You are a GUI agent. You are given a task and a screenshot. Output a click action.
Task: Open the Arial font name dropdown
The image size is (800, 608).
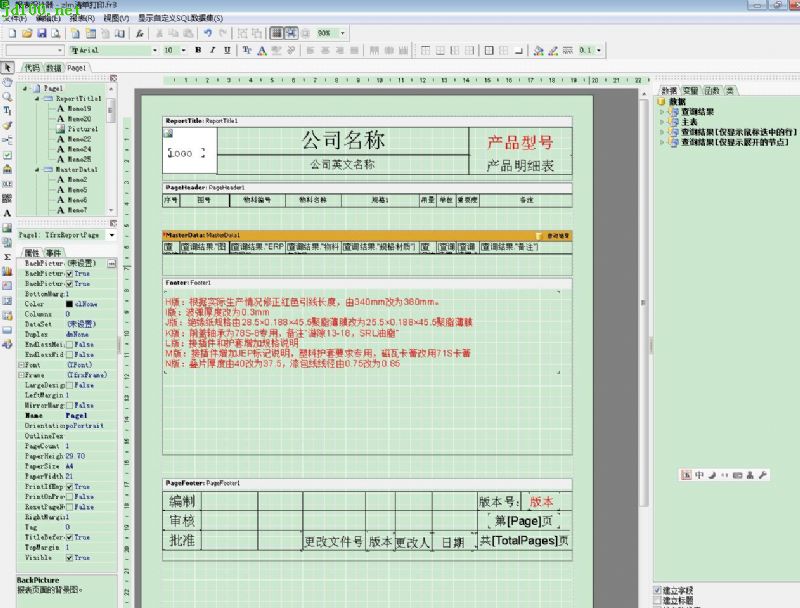[x=155, y=50]
